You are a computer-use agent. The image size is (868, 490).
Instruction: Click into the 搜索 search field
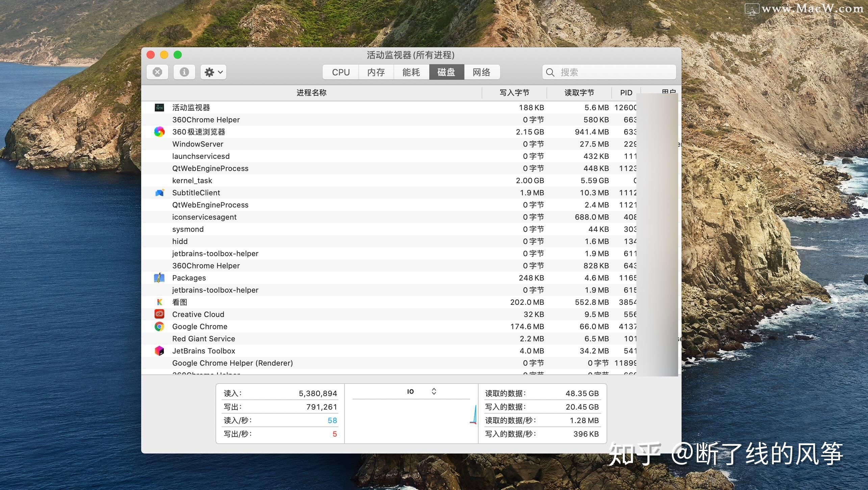[x=609, y=72]
